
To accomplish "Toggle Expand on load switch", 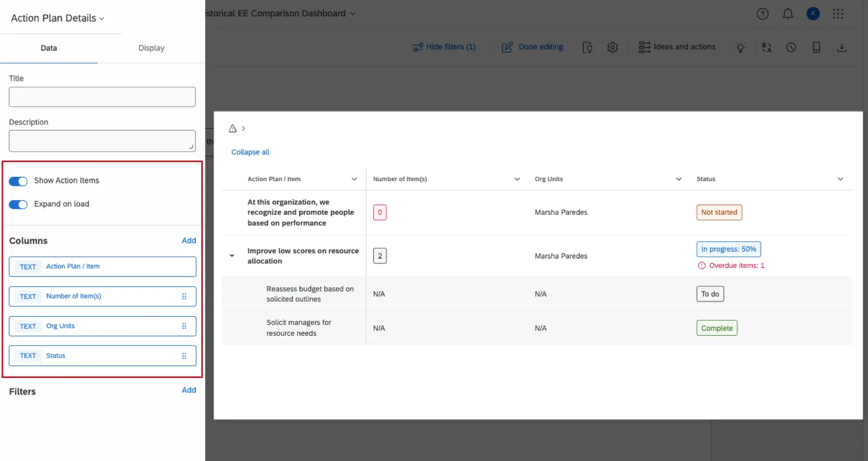I will 18,204.
